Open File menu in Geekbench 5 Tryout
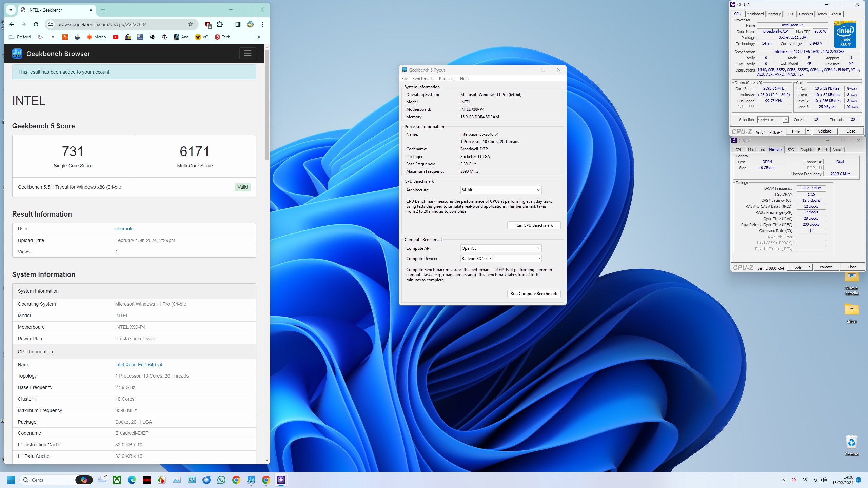Image resolution: width=868 pixels, height=488 pixels. (405, 79)
